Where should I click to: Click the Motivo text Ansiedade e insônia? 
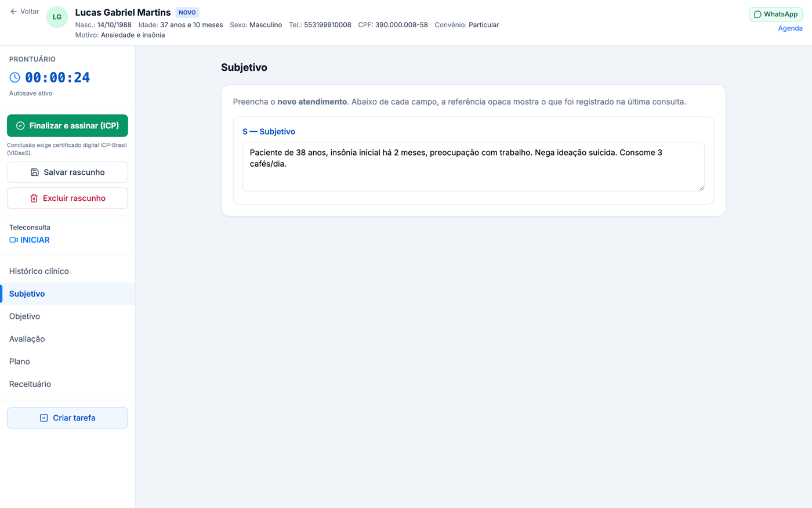(x=133, y=35)
